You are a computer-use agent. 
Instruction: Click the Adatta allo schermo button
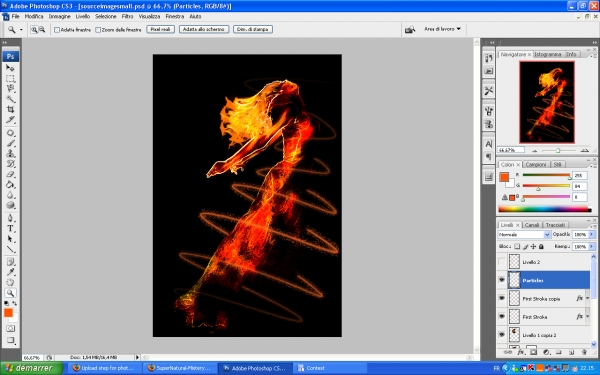(204, 29)
